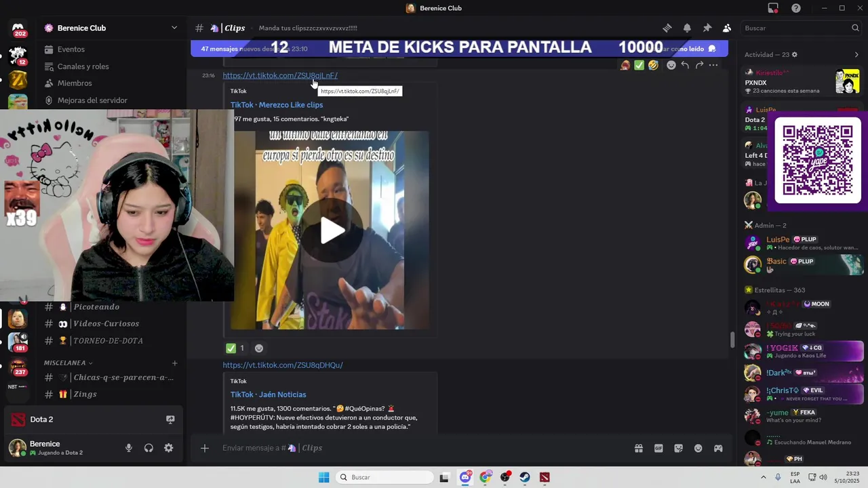Open user settings gear
868x488 pixels.
coord(168,448)
